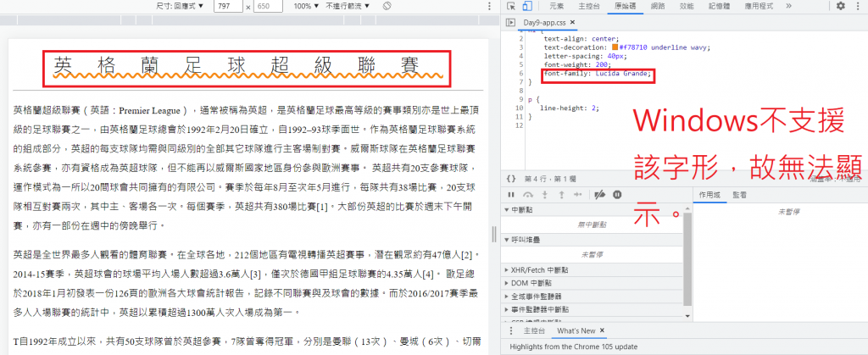Switch to the 元素 tab
Viewport: 868px width, 355px height.
tap(556, 6)
